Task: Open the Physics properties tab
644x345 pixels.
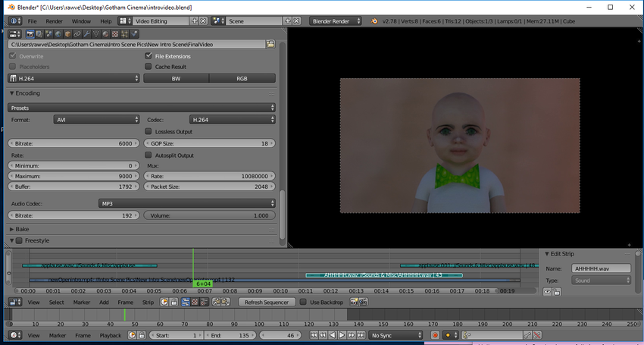Action: 134,33
